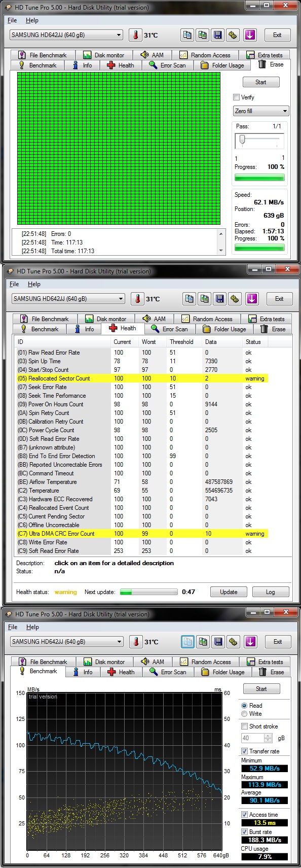301x868 pixels.
Task: Click Next update progress bar in Health window
Action: (148, 592)
